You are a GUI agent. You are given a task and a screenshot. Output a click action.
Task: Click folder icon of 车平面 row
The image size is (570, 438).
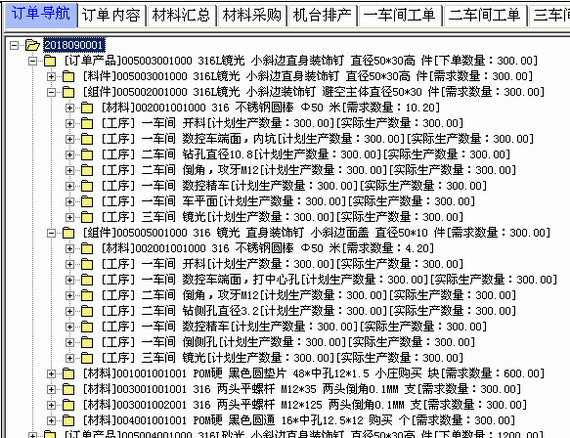click(x=87, y=202)
